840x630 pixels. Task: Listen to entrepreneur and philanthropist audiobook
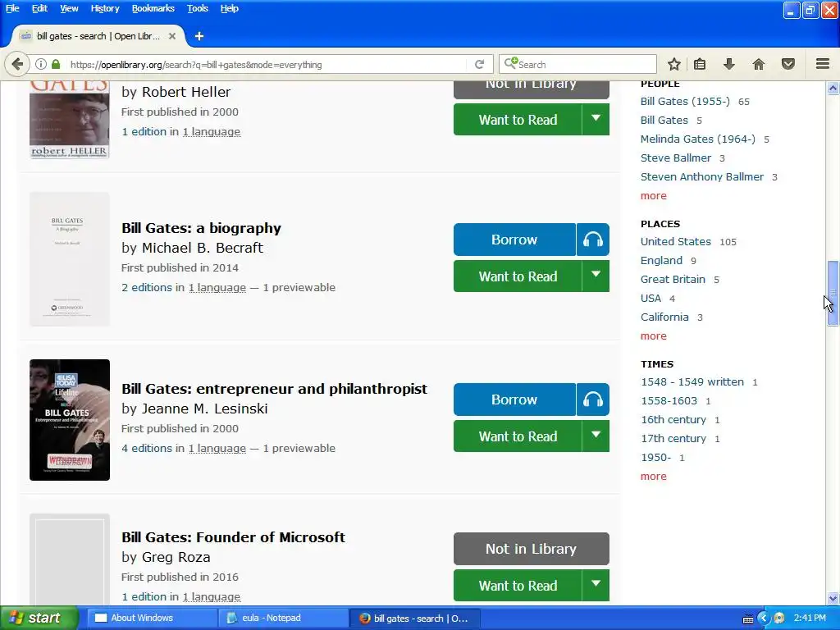click(x=593, y=399)
